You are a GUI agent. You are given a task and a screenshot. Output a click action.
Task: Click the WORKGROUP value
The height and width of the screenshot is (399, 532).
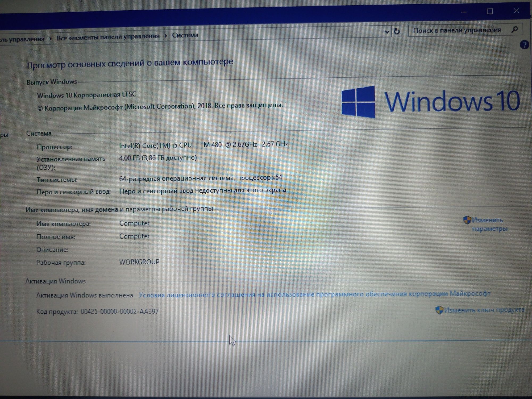139,262
